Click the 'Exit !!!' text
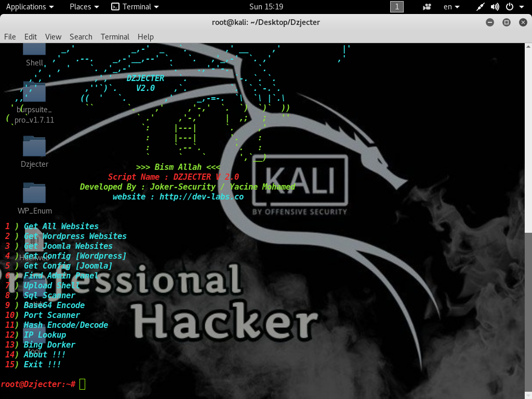The width and height of the screenshot is (532, 399). click(x=42, y=364)
